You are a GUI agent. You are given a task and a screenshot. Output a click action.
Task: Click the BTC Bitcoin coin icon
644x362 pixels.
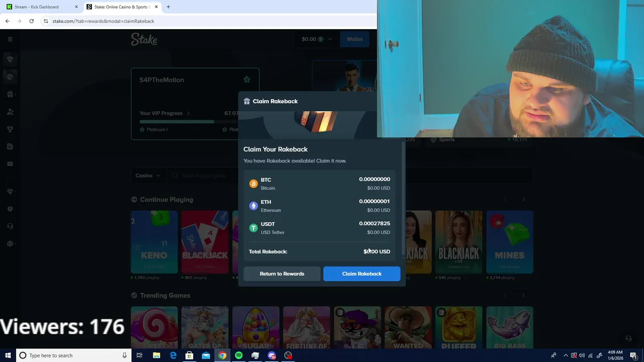(x=254, y=184)
